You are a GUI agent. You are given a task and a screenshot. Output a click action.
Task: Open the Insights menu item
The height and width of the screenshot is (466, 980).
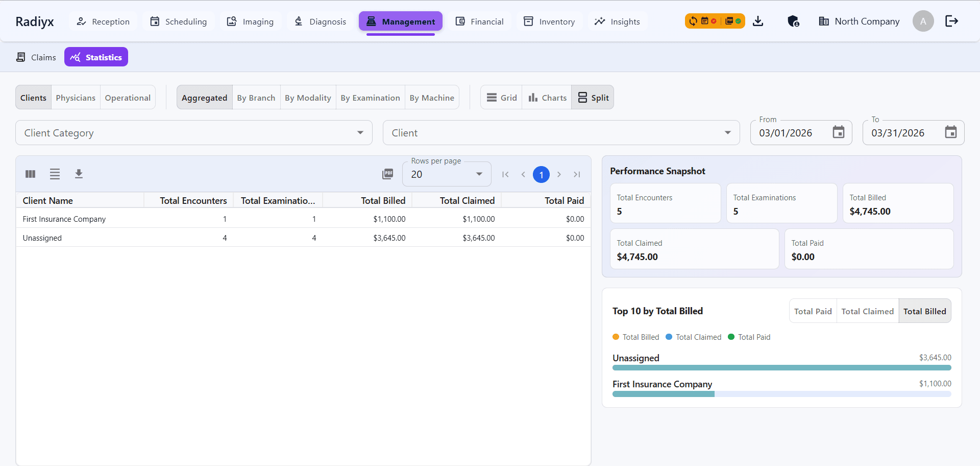(x=617, y=21)
